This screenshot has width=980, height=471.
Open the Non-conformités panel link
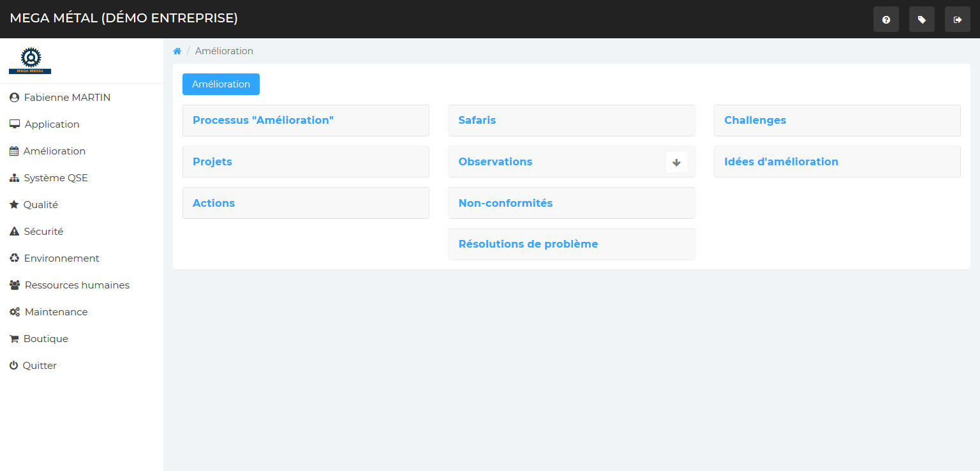(505, 203)
